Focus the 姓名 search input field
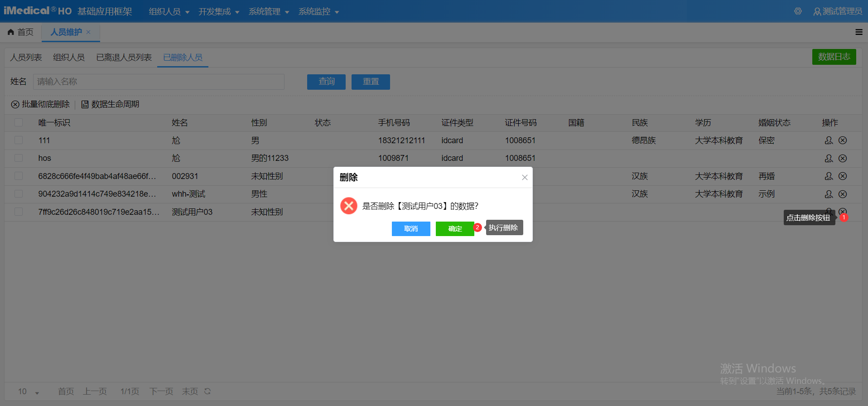 tap(159, 82)
